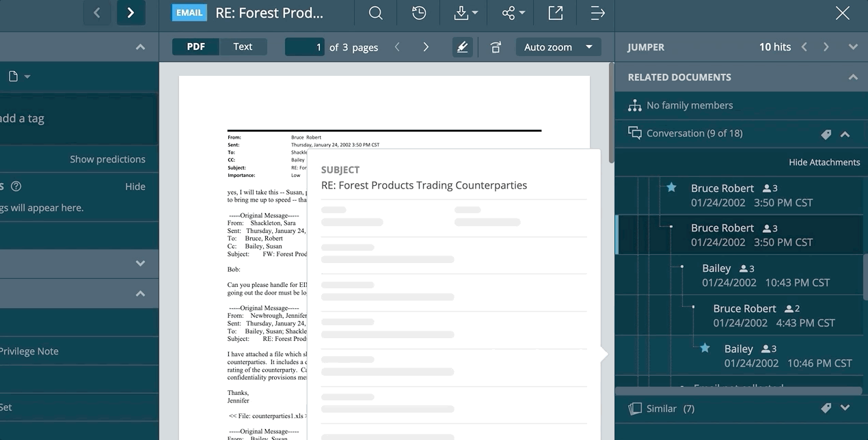Viewport: 868px width, 440px height.
Task: Open the search magnifier icon
Action: [375, 13]
